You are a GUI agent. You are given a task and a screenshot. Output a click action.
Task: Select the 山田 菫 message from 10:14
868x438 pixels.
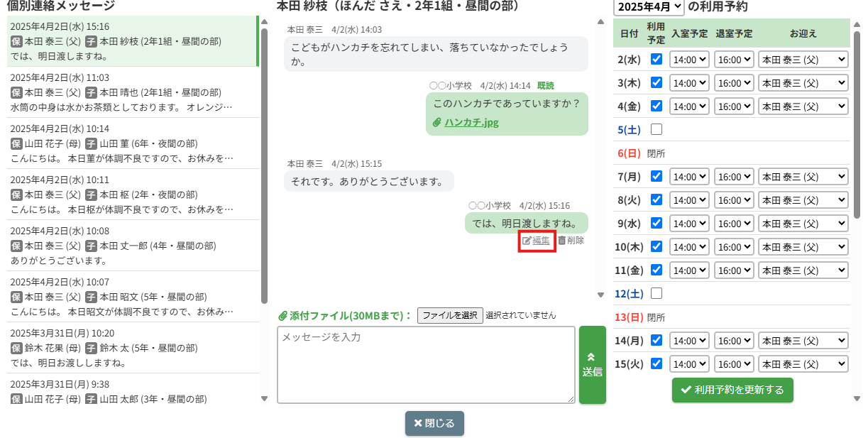click(x=131, y=143)
